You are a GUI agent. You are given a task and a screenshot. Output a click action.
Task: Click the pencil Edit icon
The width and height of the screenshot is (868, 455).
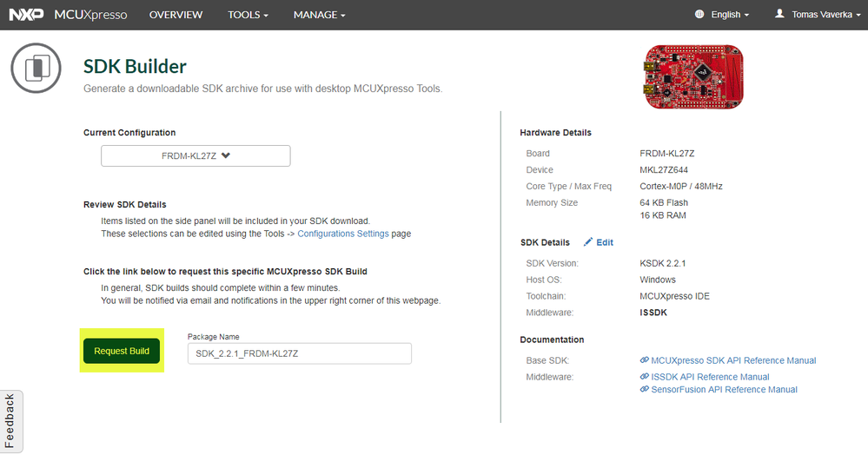pos(588,242)
